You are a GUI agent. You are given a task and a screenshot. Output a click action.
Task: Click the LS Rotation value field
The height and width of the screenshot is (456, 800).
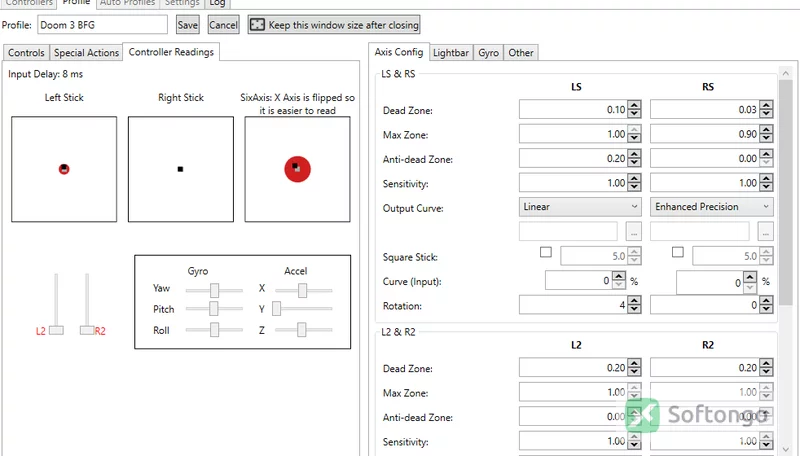[x=573, y=305]
